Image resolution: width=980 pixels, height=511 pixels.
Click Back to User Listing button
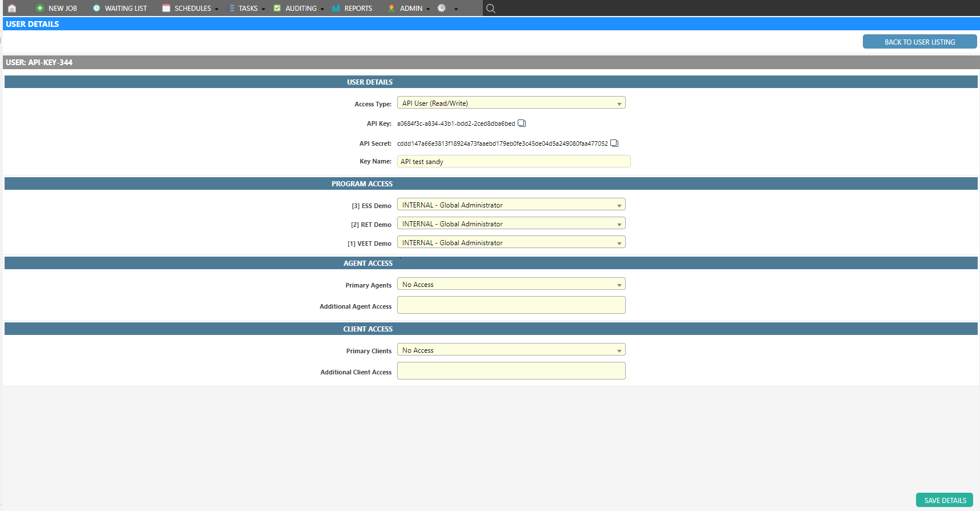coord(919,42)
